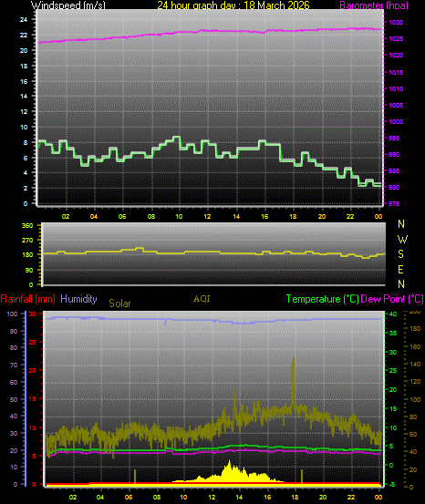
Task: Select the "Temperature (°C)" legend label
Action: tap(322, 299)
